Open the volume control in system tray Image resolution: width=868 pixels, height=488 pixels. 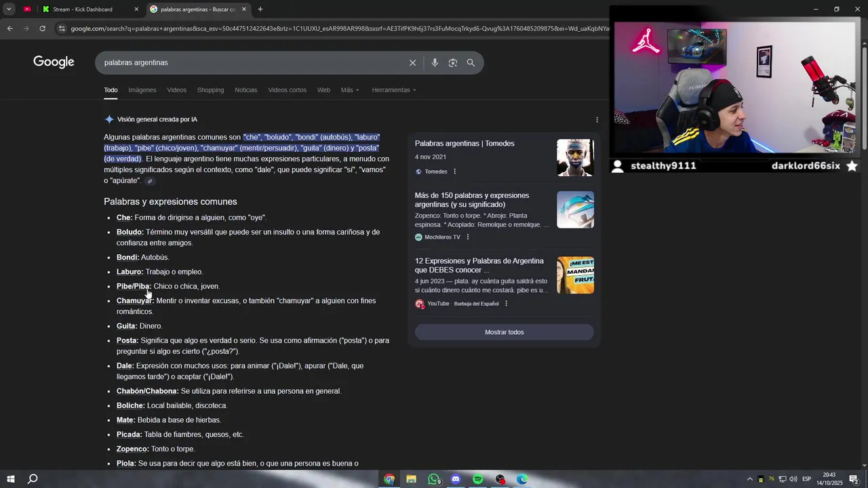793,479
